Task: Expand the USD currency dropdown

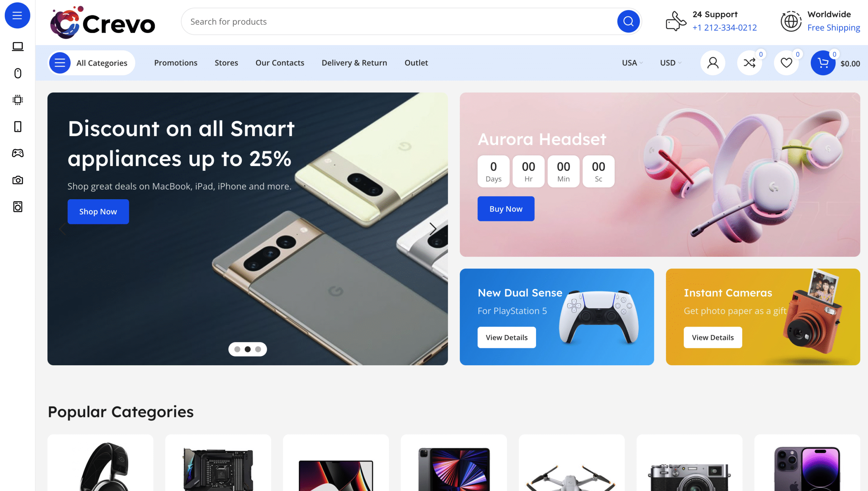Action: coord(671,63)
